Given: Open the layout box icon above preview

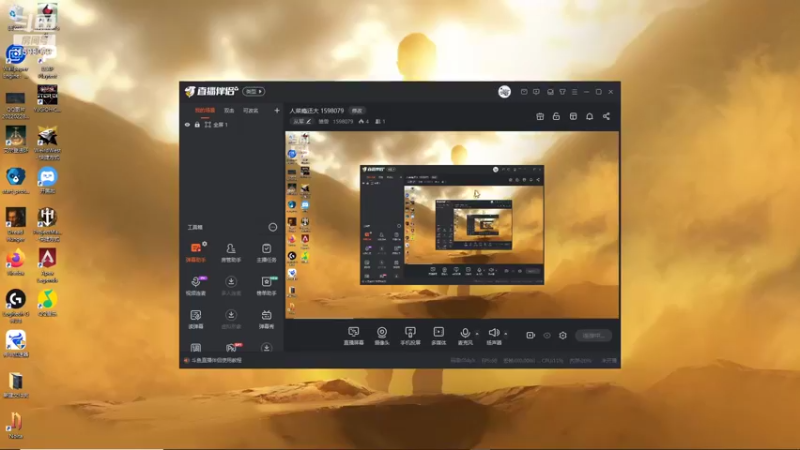Looking at the screenshot, I should click(573, 116).
